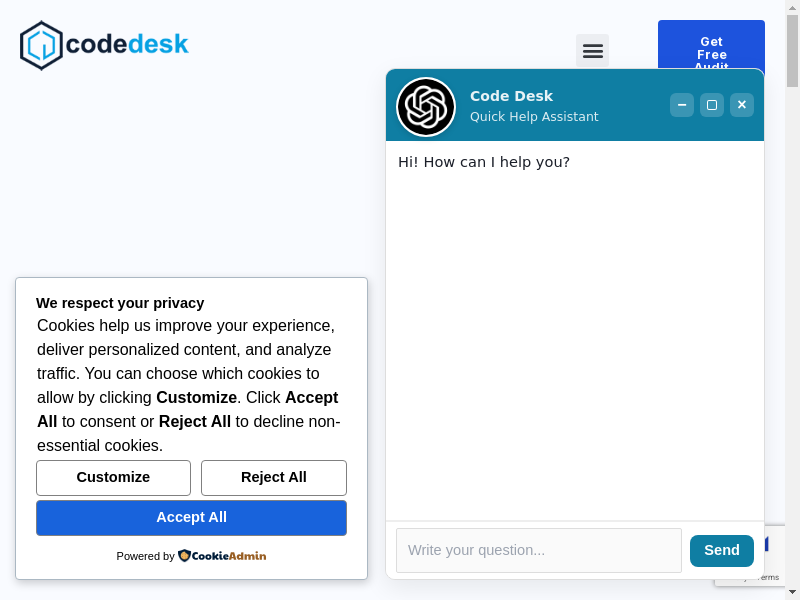Click the chat assistant avatar icon
800x600 pixels.
coord(426,106)
